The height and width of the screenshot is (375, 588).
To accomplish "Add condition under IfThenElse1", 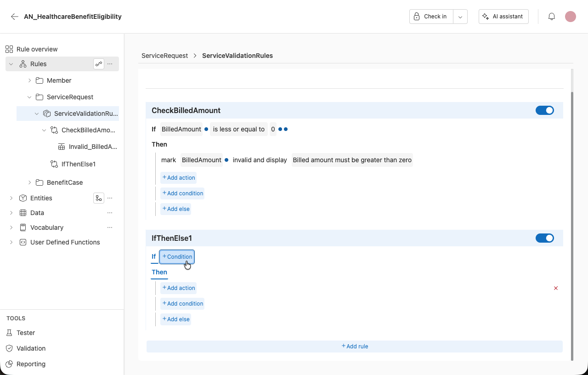I will click(182, 304).
